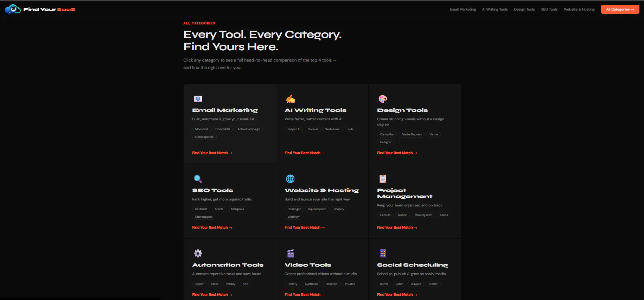The height and width of the screenshot is (300, 644).
Task: Click the Buffer tag
Action: click(384, 284)
